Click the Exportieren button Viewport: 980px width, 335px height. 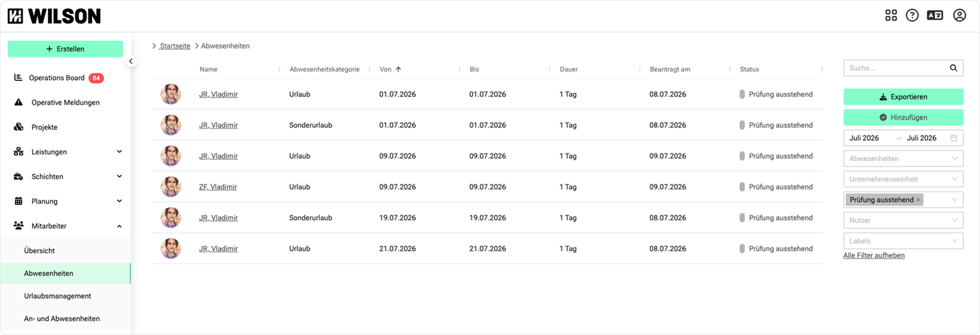coord(903,97)
